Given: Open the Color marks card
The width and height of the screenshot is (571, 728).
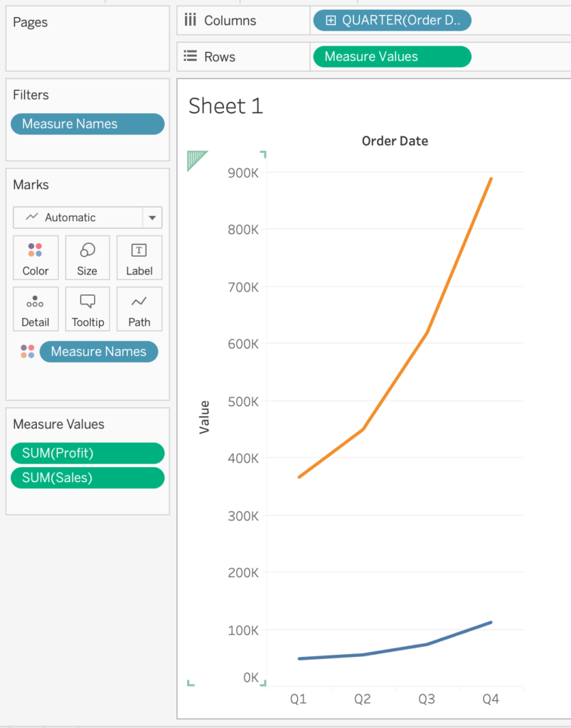Looking at the screenshot, I should [x=36, y=258].
